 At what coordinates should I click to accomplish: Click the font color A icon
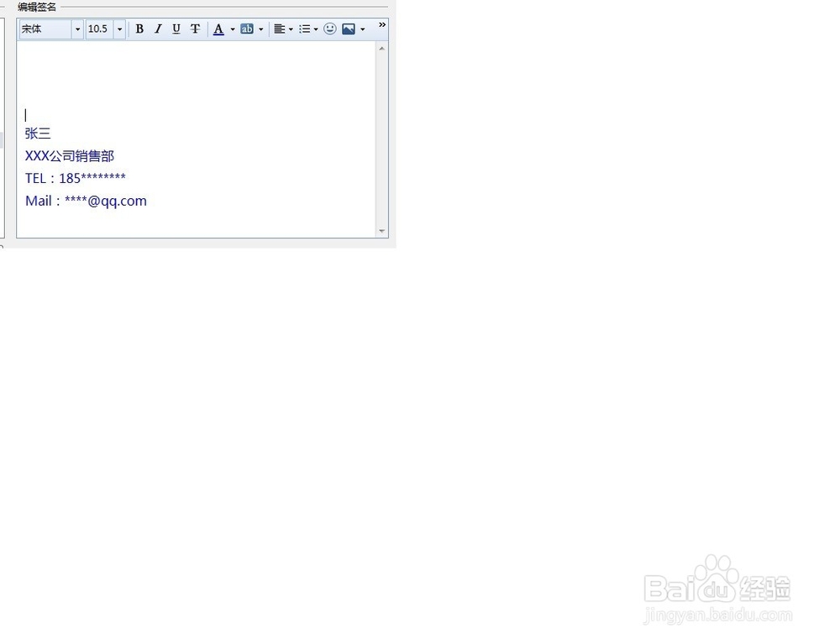click(218, 29)
